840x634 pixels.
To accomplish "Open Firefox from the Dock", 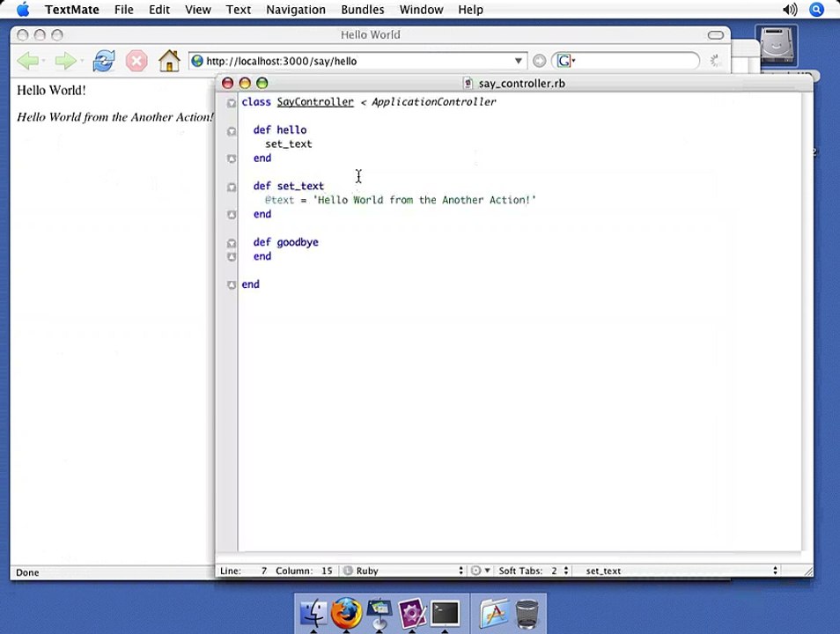I will tap(346, 613).
